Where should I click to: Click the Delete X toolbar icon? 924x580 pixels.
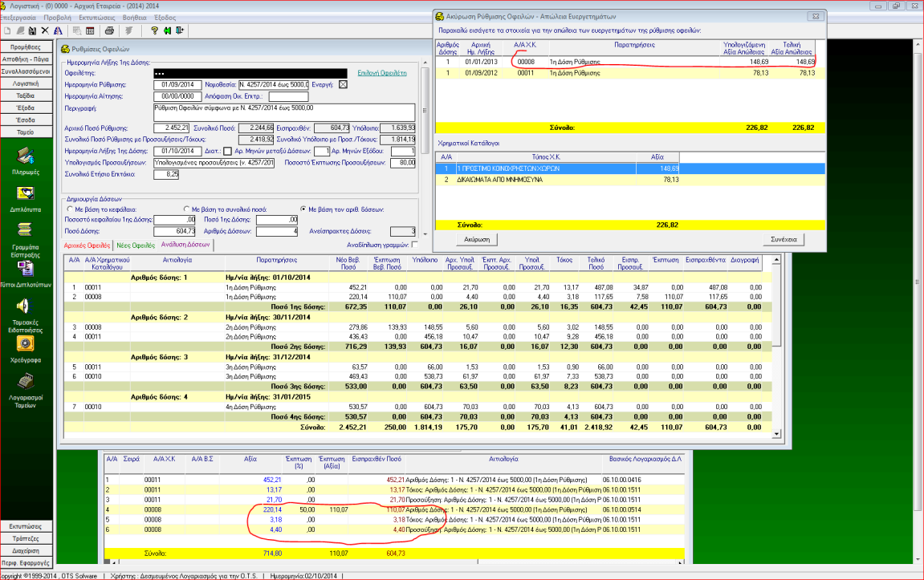click(x=45, y=30)
